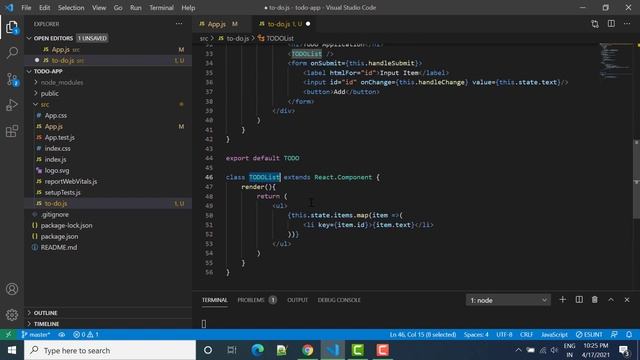Split the terminal panel

point(579,300)
